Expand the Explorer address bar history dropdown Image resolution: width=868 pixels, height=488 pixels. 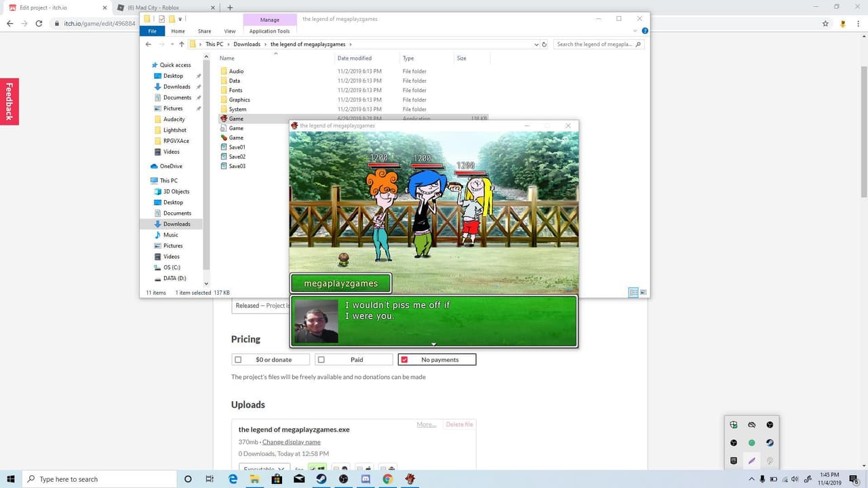coord(536,44)
